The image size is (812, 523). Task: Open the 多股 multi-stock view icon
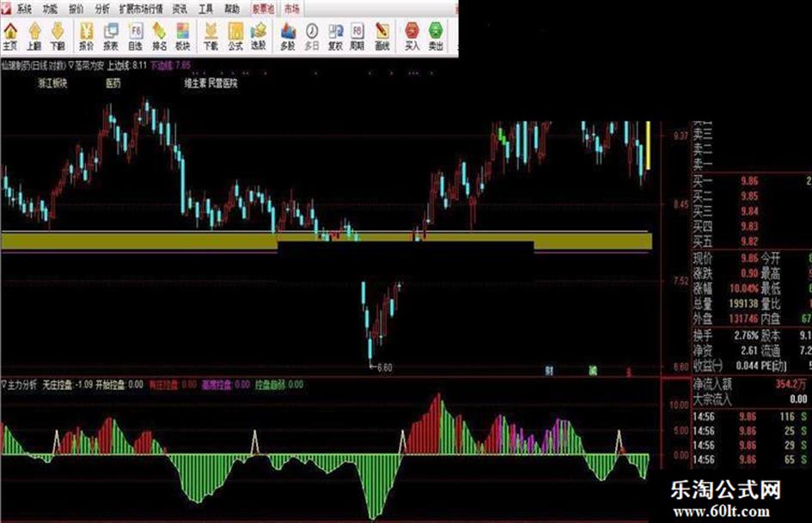[288, 37]
